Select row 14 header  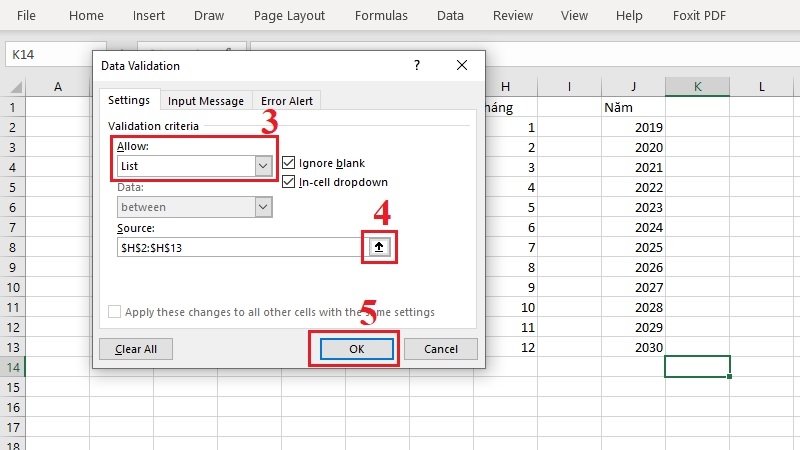tap(13, 367)
